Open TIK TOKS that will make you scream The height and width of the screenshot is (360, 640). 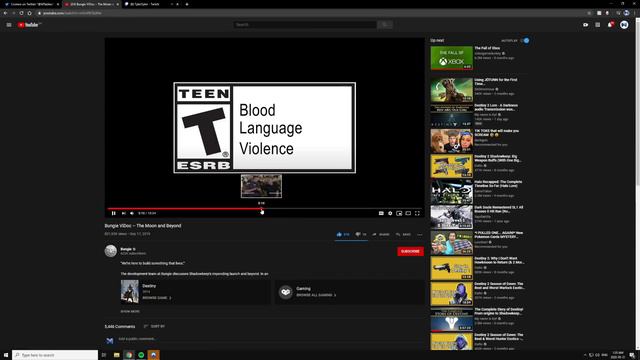[451, 141]
